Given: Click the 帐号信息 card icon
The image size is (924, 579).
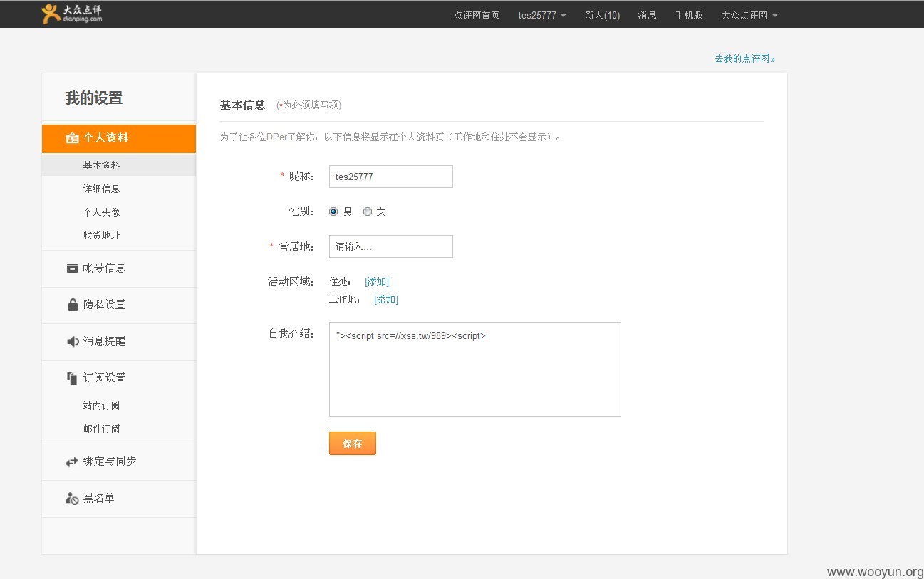Looking at the screenshot, I should 72,268.
